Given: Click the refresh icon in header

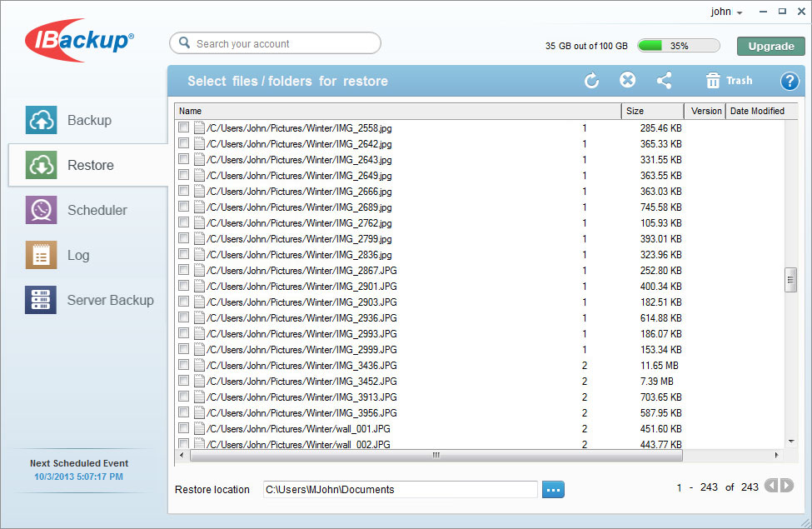Looking at the screenshot, I should [x=591, y=81].
